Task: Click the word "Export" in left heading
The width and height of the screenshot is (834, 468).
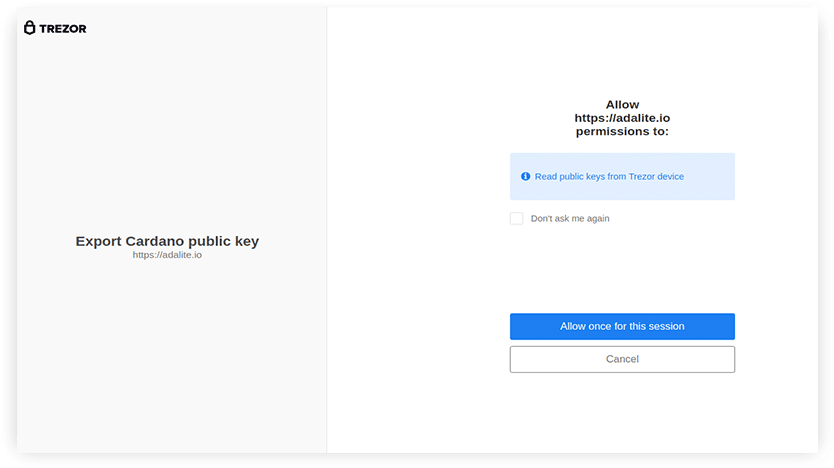Action: pos(98,242)
